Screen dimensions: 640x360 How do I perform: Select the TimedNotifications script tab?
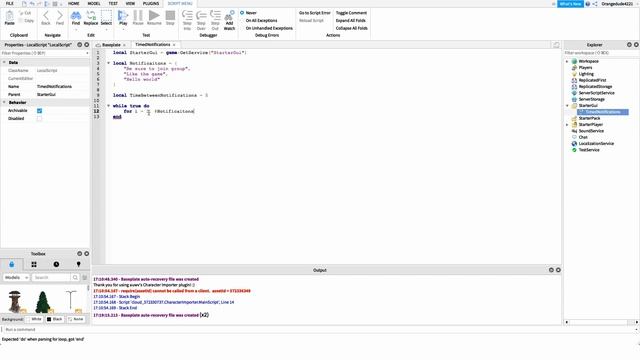coord(153,44)
